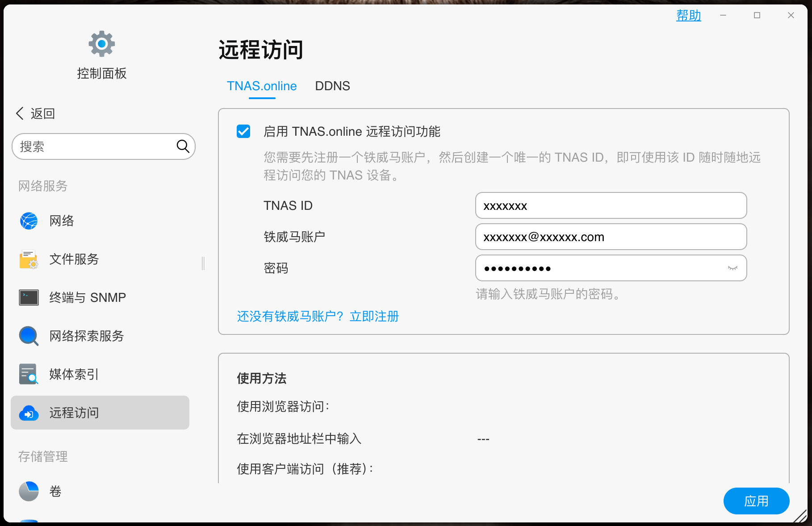Toggle the TNAS.online remote access feature off
Viewport: 812px width, 526px height.
(x=243, y=132)
